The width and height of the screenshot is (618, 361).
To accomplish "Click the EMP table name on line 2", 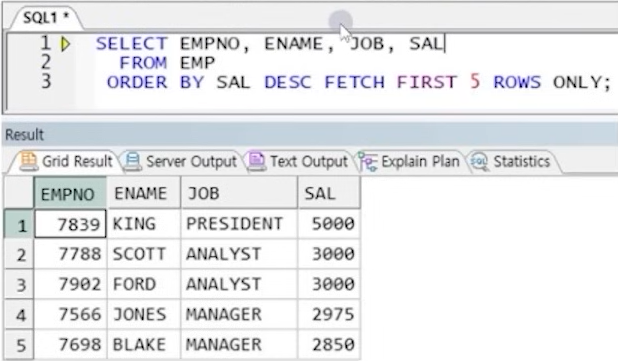I will [x=197, y=63].
